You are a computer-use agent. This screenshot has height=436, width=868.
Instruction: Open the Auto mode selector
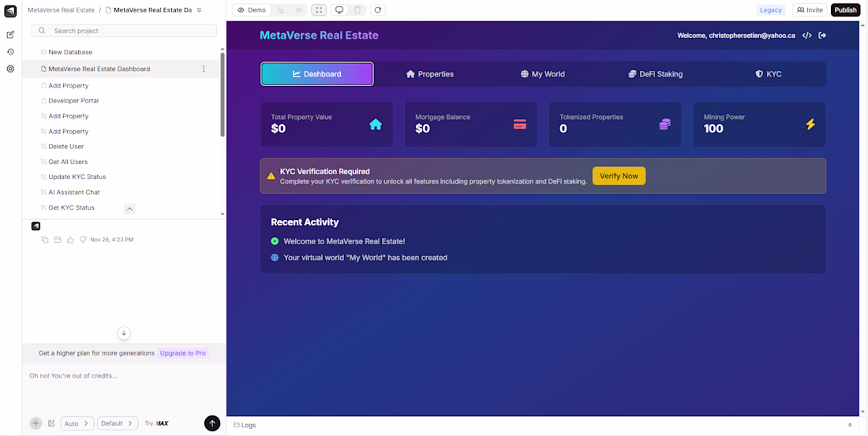pyautogui.click(x=77, y=423)
